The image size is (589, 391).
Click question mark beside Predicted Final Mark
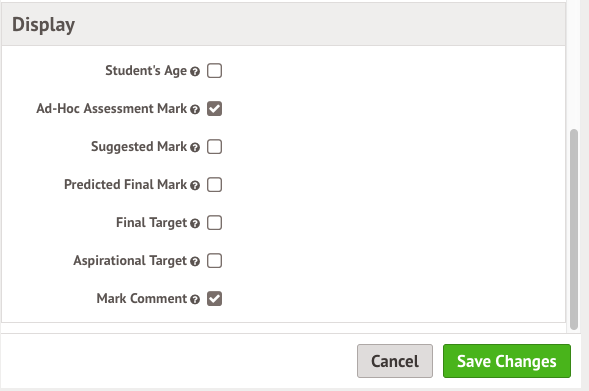(195, 185)
